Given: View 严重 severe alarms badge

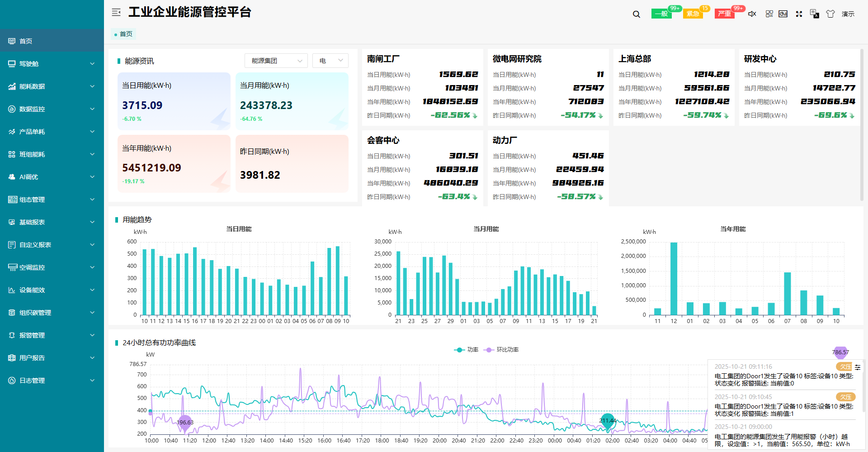Looking at the screenshot, I should [725, 14].
